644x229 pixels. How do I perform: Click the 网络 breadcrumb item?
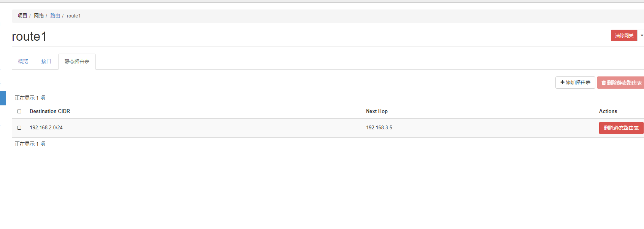[x=39, y=16]
